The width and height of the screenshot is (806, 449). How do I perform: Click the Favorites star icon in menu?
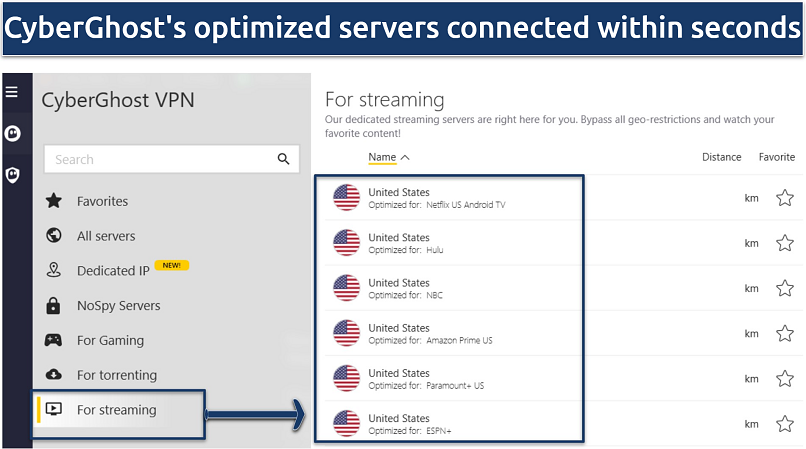[54, 201]
